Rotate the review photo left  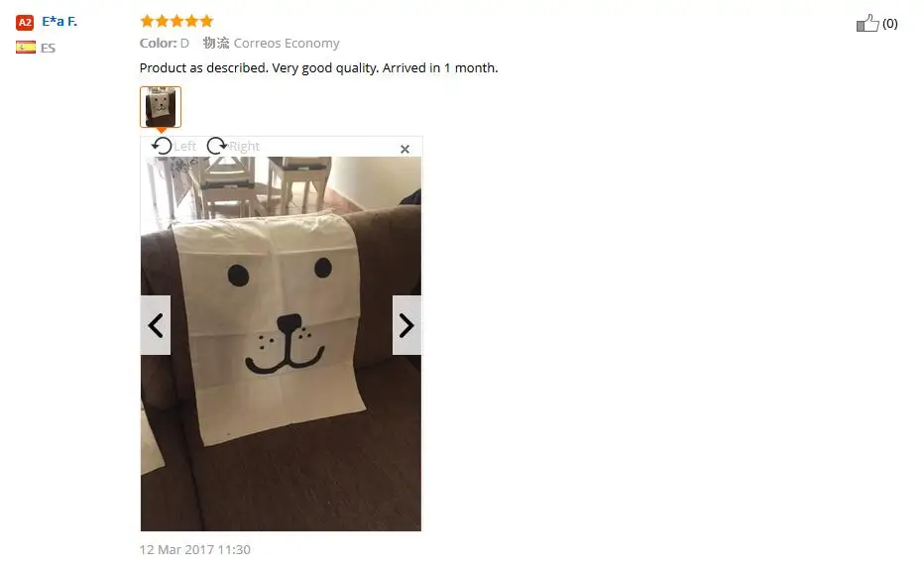162,146
